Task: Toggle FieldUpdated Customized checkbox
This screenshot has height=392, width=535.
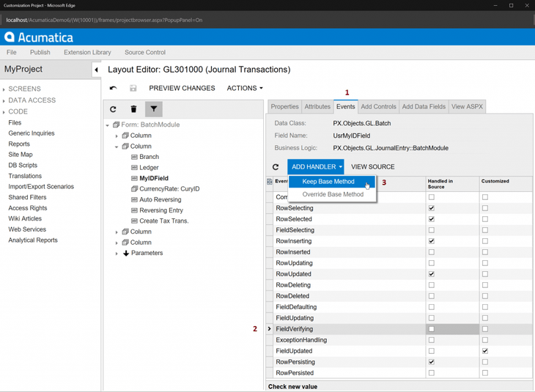Action: (x=485, y=351)
